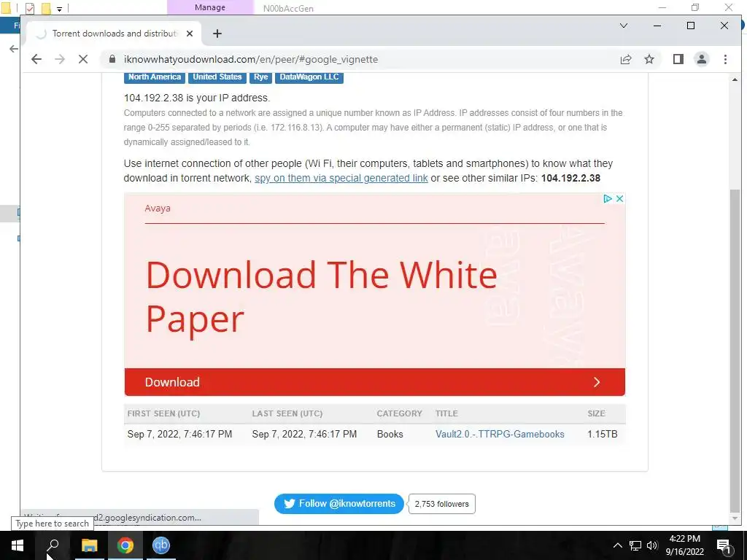Open Chrome side panel icon

point(678,59)
